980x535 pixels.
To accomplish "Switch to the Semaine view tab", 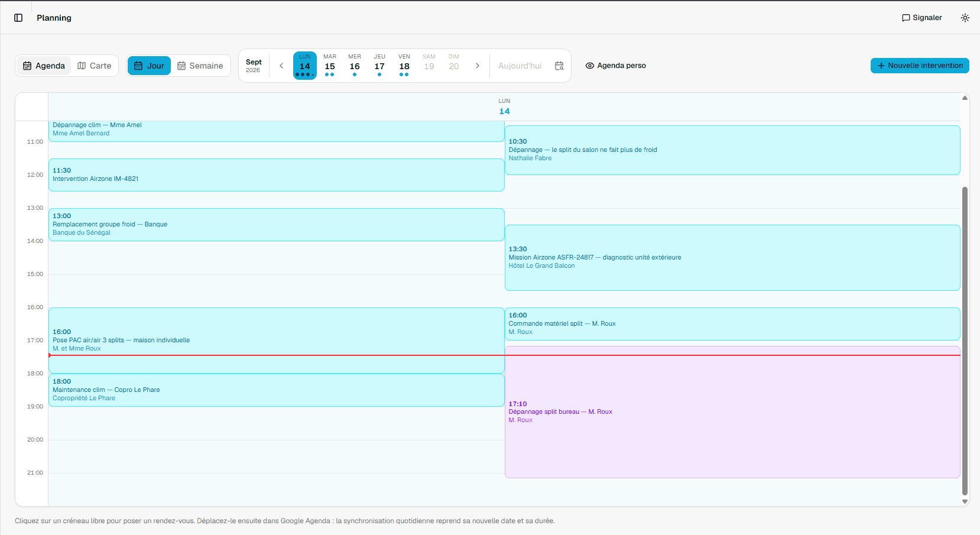I will pyautogui.click(x=200, y=66).
